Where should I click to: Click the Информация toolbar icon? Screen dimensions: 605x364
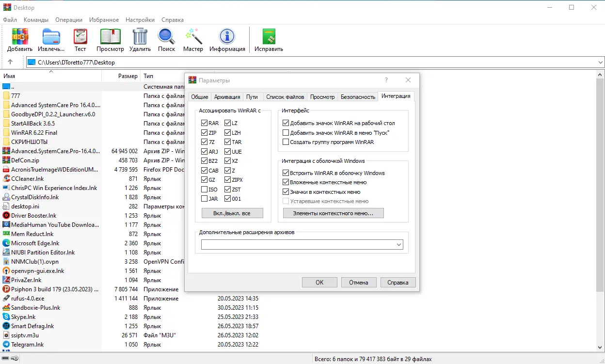pos(227,36)
